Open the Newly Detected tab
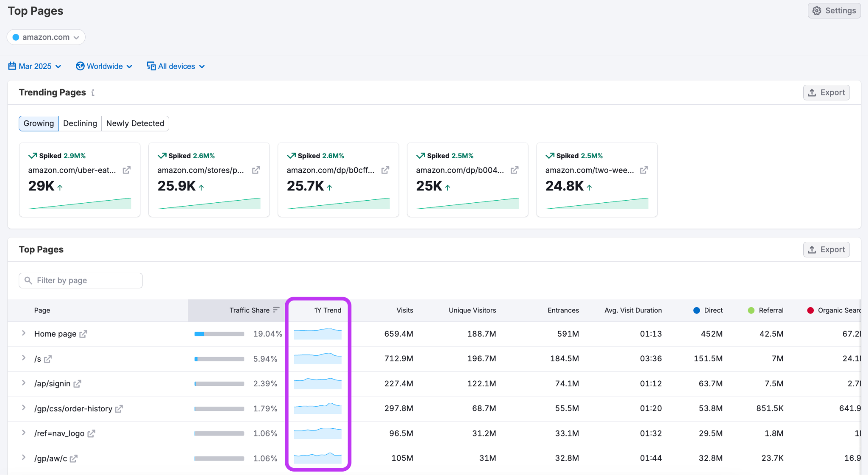 (135, 123)
